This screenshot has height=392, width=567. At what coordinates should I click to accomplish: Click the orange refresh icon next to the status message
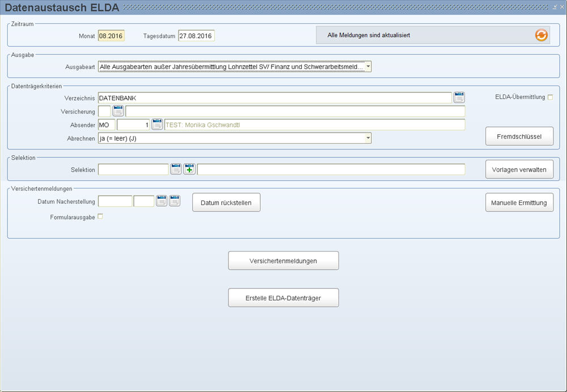click(541, 35)
